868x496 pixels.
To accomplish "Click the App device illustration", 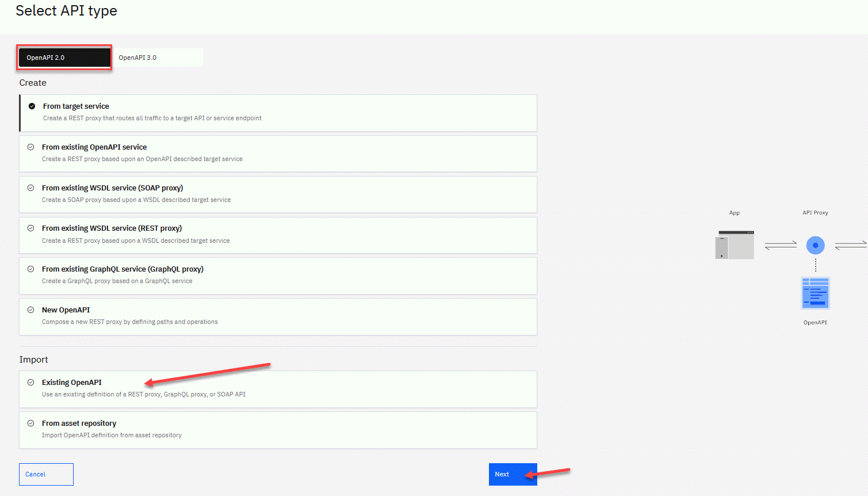I will [x=735, y=245].
